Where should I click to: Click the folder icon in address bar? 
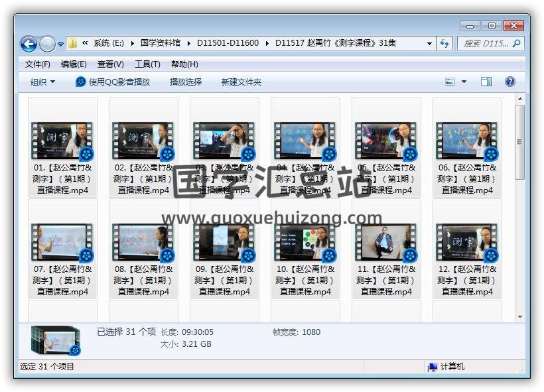tap(73, 44)
